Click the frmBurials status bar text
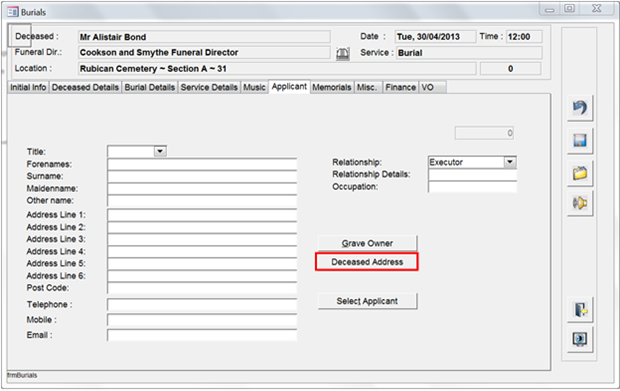The image size is (620, 391). coord(22,375)
